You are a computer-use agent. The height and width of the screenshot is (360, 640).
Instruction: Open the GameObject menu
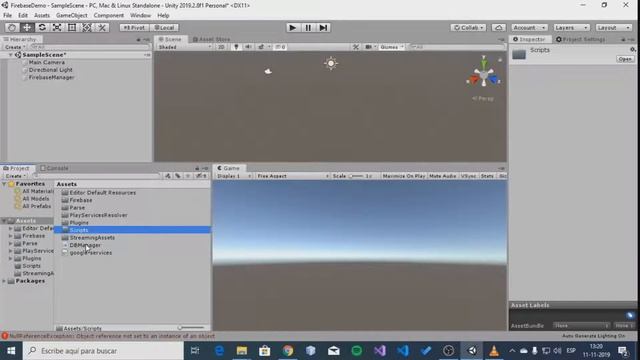pos(71,16)
